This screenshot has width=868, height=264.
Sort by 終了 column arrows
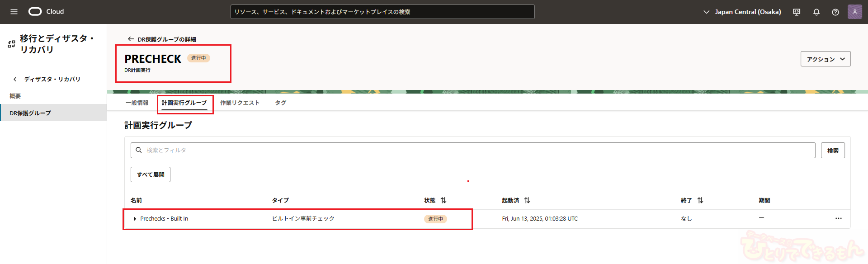click(x=700, y=200)
